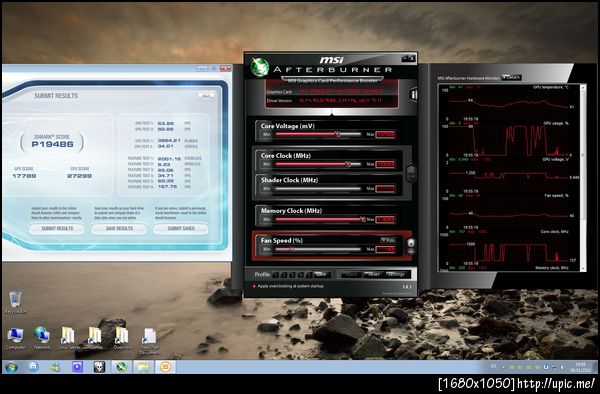
Task: Toggle the link clocks button beside Core Clock
Action: point(411,174)
